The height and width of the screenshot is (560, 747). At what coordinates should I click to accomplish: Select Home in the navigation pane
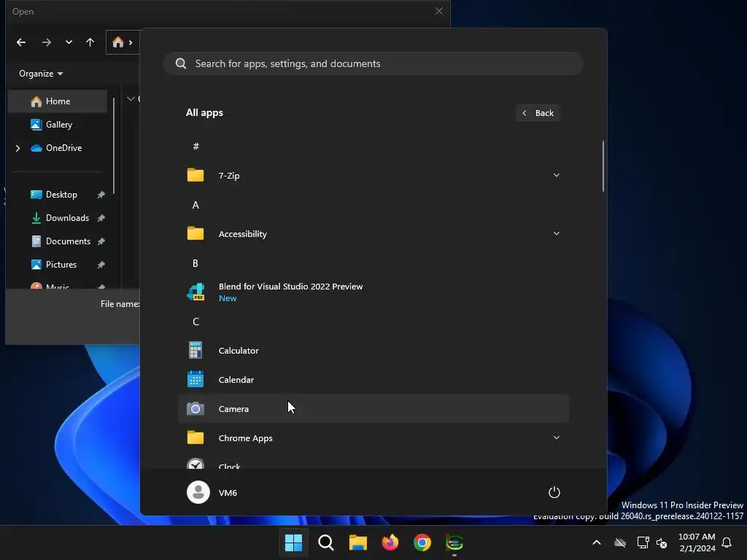point(58,101)
